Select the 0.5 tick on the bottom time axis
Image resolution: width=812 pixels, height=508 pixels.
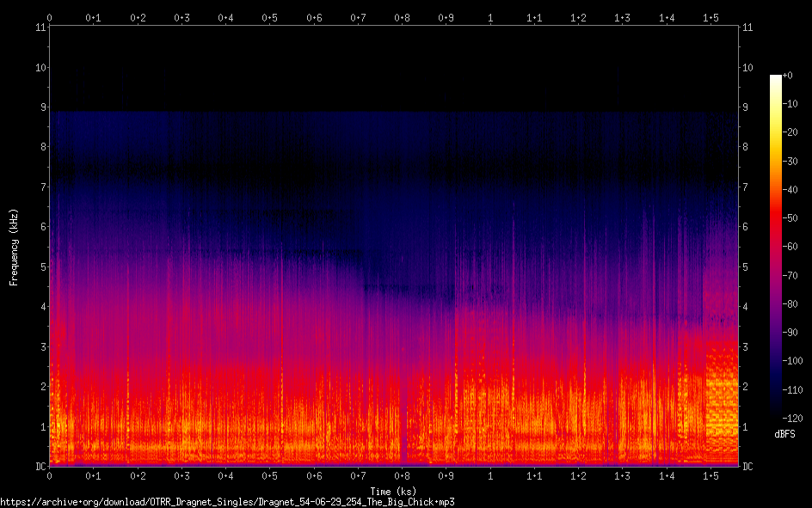click(269, 475)
